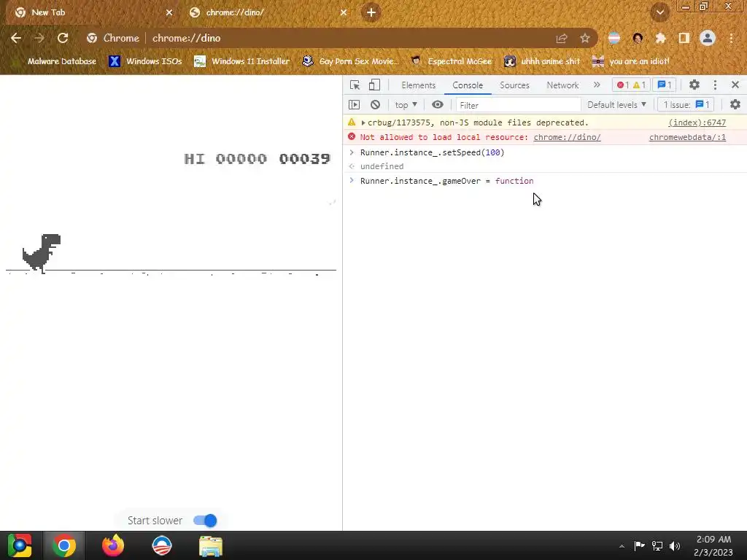Click the Forward navigation arrow

[x=39, y=38]
